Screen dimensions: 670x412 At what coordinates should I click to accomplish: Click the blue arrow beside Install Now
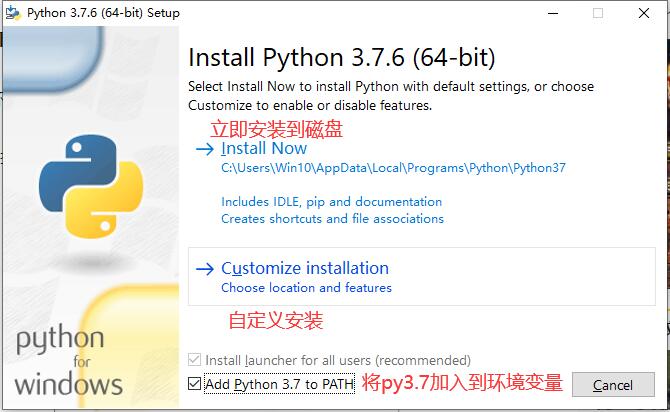click(205, 149)
